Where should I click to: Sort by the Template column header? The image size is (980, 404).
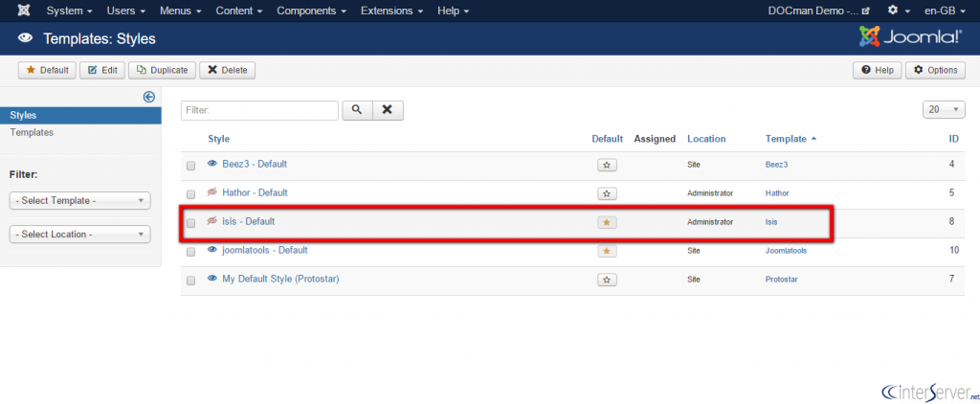click(791, 139)
